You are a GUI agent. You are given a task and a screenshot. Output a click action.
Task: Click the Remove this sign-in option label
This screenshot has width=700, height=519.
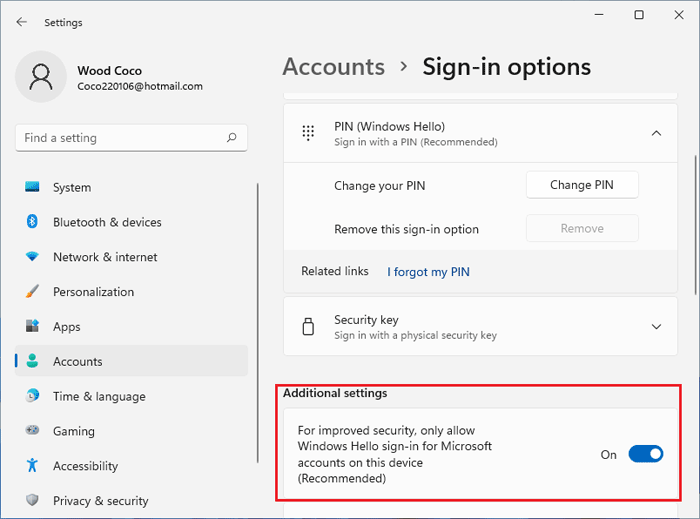pyautogui.click(x=406, y=229)
